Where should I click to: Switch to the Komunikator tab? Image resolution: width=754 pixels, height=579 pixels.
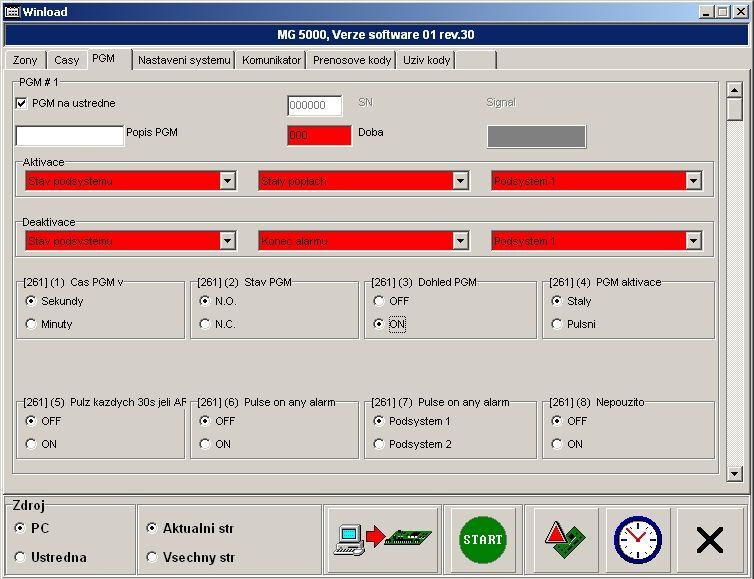[271, 60]
